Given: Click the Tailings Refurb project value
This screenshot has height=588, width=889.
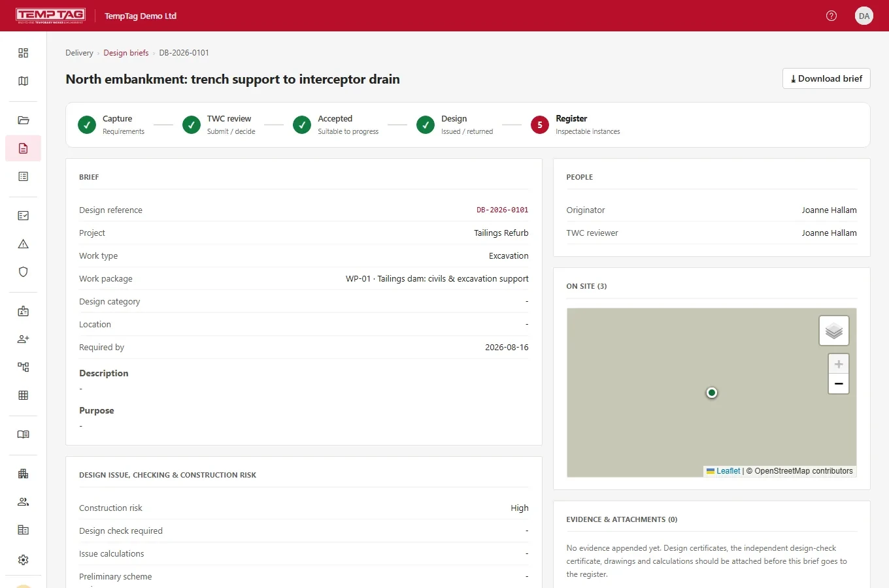Looking at the screenshot, I should coord(501,233).
